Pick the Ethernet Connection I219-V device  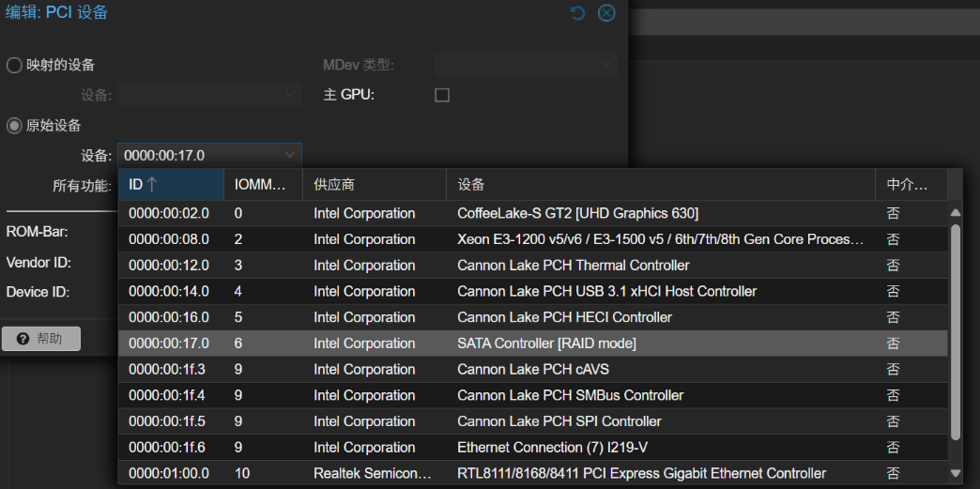(x=549, y=448)
